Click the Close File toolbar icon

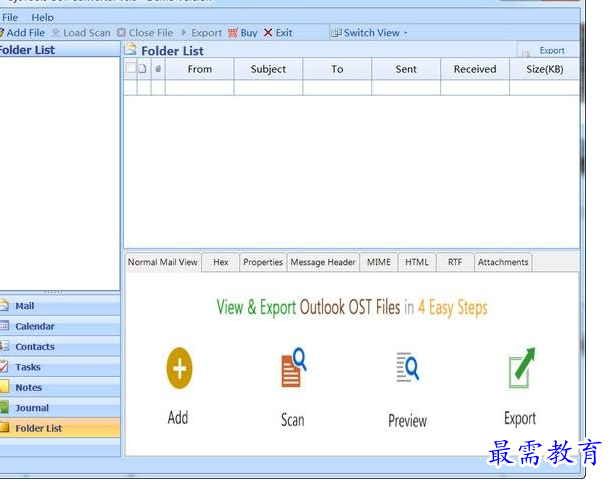121,33
